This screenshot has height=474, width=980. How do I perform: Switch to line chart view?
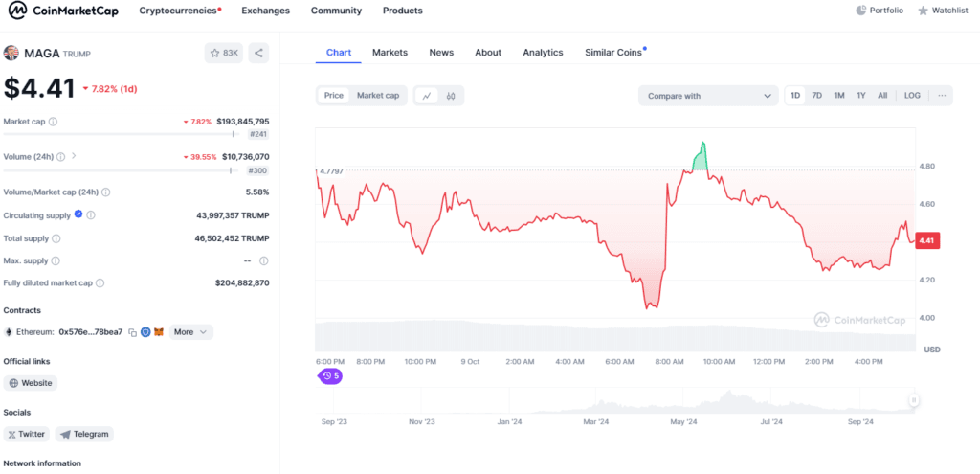click(x=427, y=96)
